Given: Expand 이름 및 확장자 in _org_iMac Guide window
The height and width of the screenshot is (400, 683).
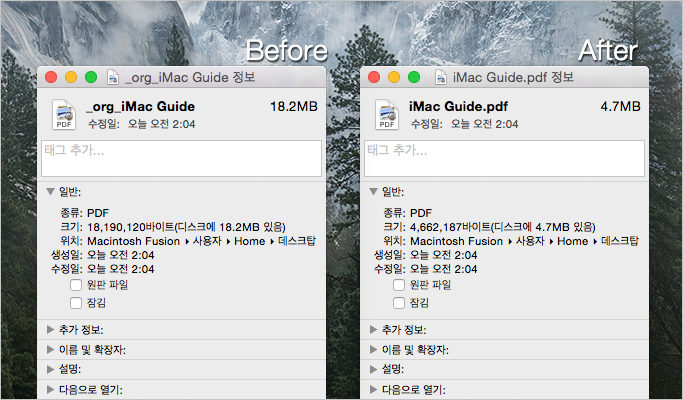Looking at the screenshot, I should click(x=51, y=349).
